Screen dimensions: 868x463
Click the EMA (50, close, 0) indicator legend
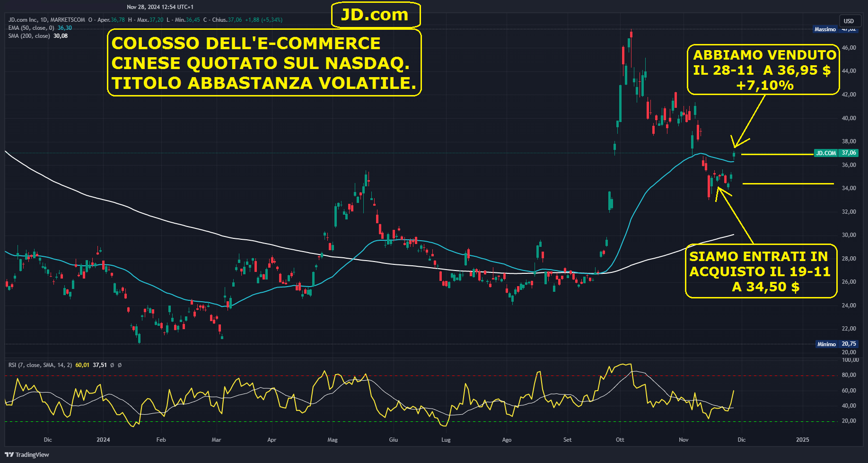point(31,28)
